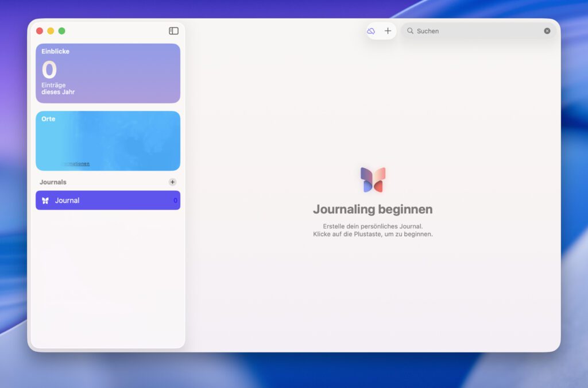Click the green full-screen traffic light button
Image resolution: width=588 pixels, height=388 pixels.
tap(62, 30)
